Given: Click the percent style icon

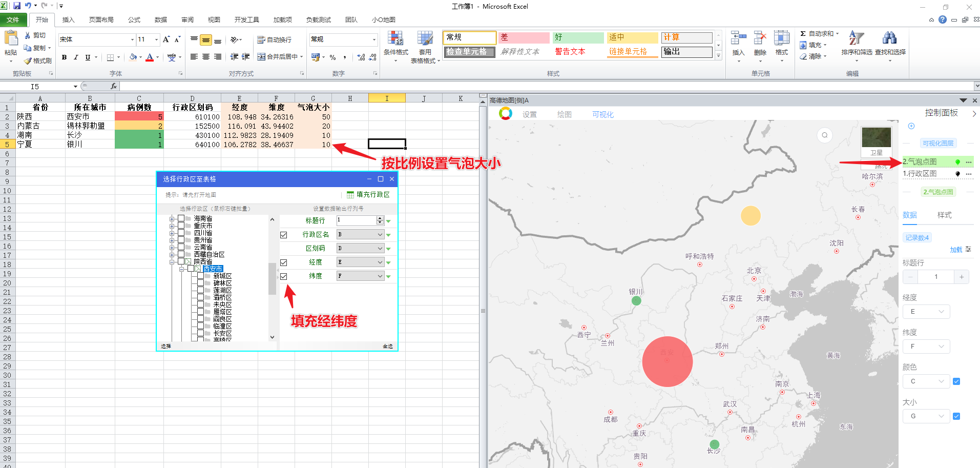Looking at the screenshot, I should 333,57.
